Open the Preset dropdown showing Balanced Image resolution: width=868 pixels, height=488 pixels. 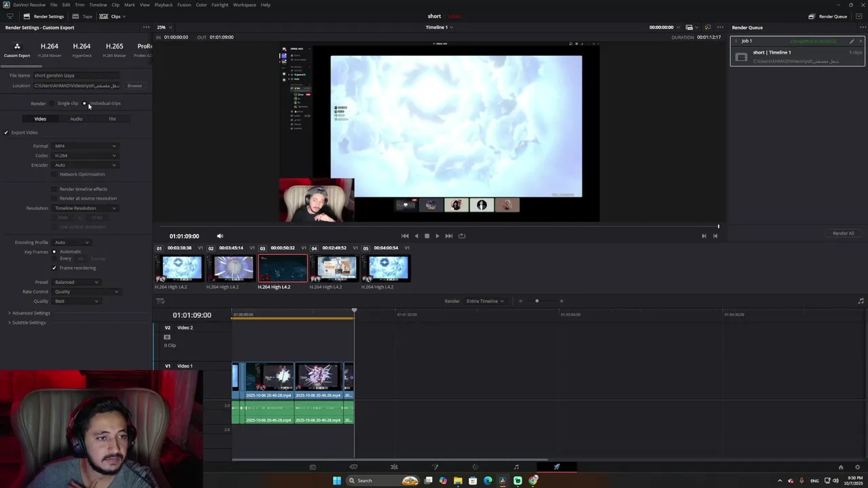coord(76,282)
